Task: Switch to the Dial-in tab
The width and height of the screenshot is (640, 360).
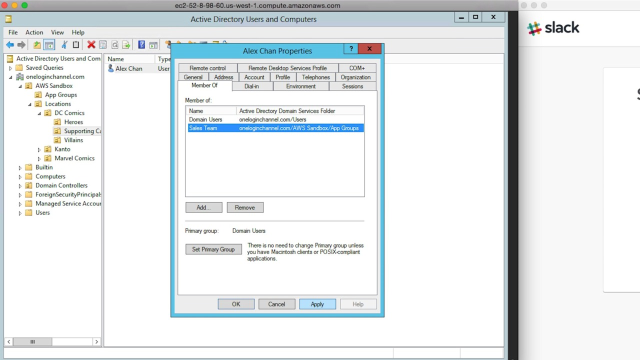Action: [x=252, y=86]
